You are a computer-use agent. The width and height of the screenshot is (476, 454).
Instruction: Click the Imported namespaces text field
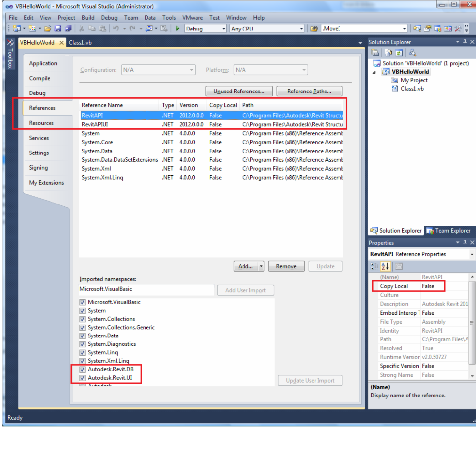coord(147,289)
